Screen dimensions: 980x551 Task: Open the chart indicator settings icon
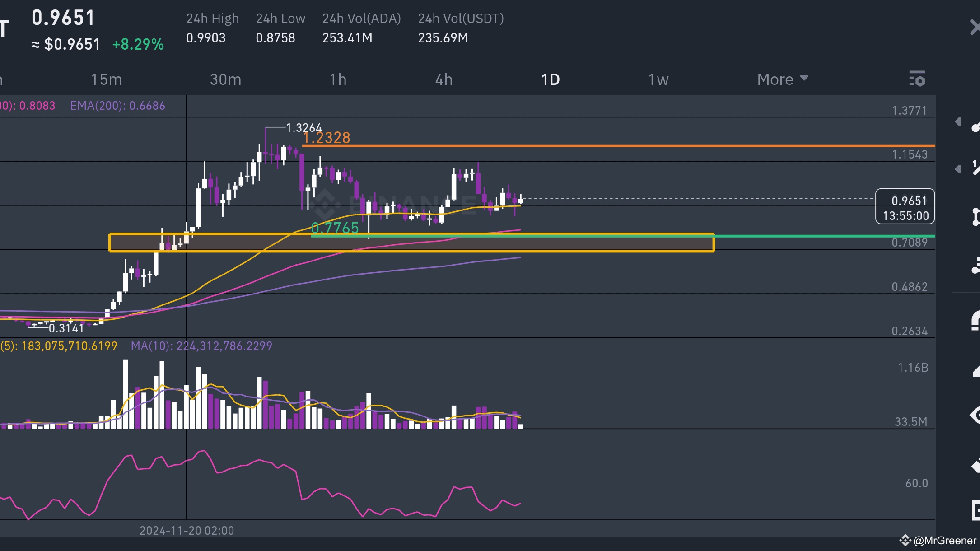917,79
